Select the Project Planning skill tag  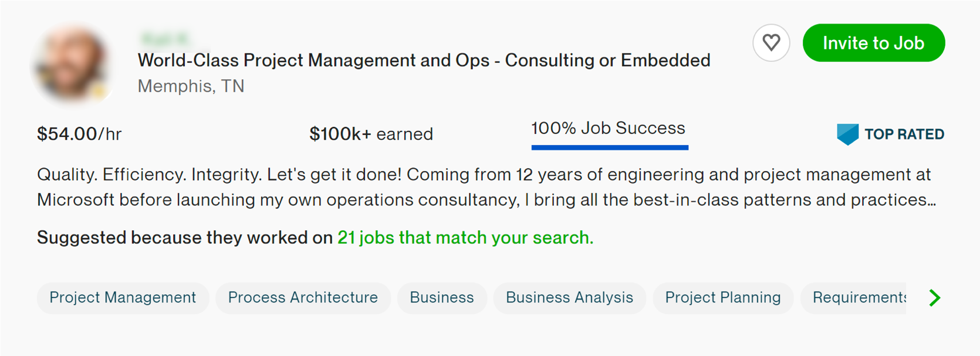click(723, 298)
